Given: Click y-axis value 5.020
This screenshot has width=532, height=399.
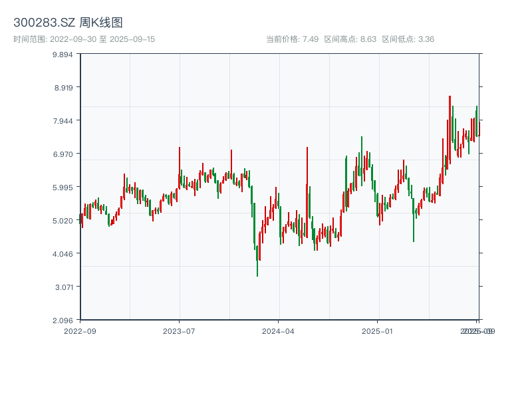Looking at the screenshot, I should click(63, 221).
